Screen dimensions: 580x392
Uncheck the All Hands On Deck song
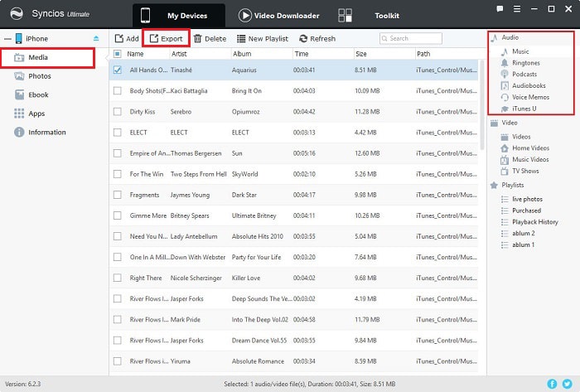pyautogui.click(x=118, y=70)
